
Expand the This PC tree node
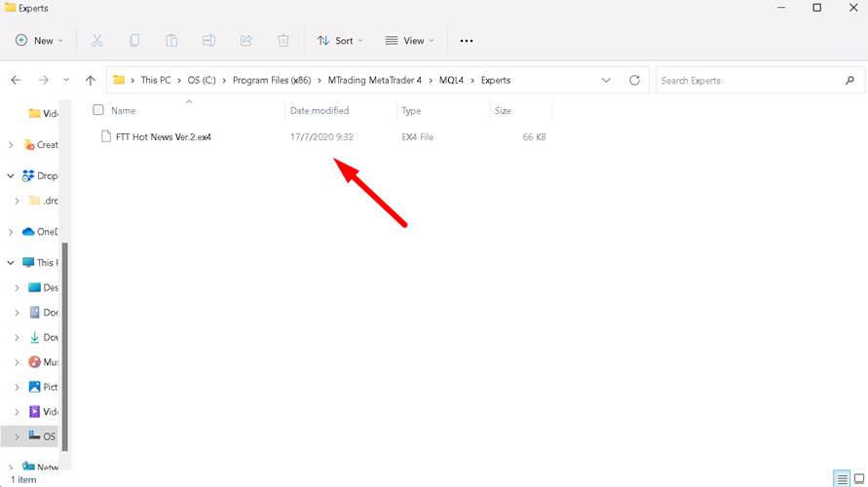[x=11, y=263]
